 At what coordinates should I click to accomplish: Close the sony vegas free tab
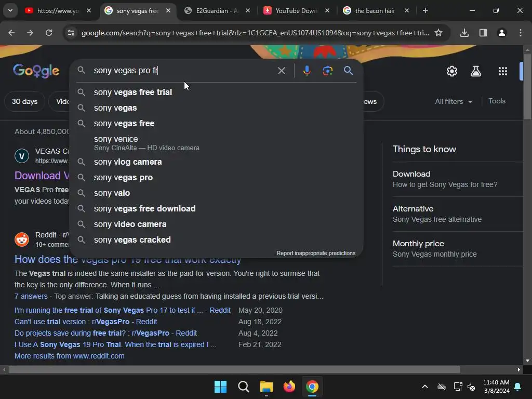[168, 10]
